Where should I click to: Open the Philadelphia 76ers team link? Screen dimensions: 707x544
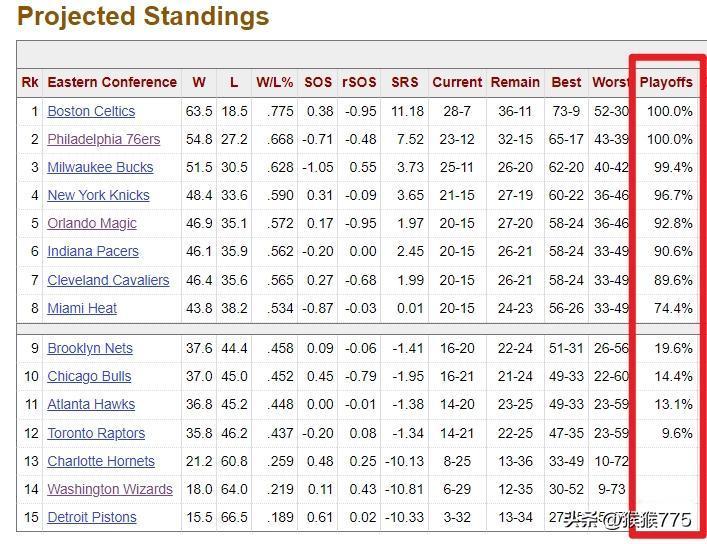tap(104, 139)
